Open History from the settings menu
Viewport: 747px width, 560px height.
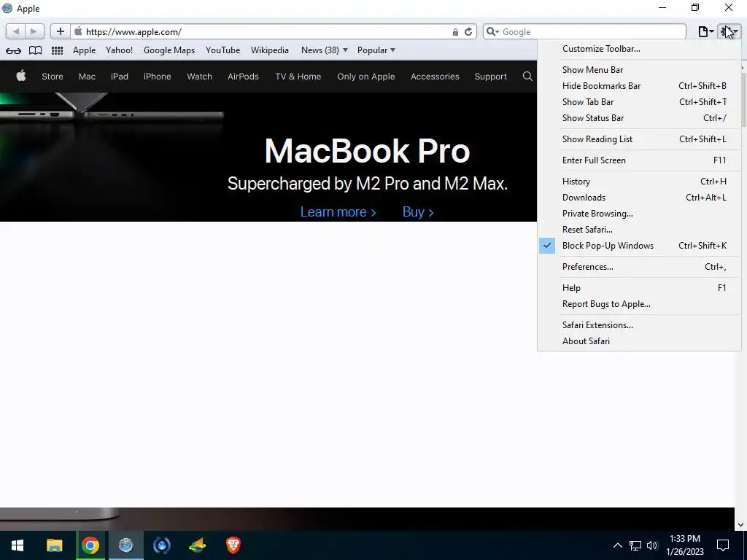(639, 182)
